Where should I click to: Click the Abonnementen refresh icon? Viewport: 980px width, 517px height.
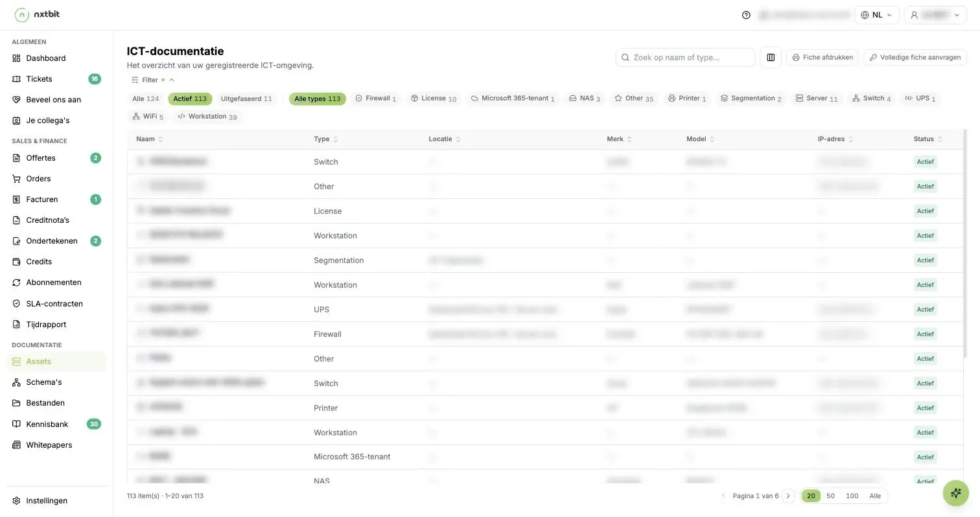17,282
